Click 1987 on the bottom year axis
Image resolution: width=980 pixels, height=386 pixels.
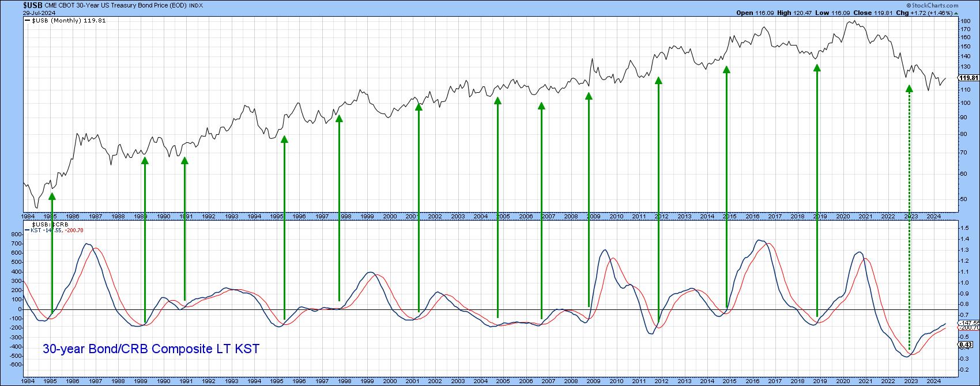coord(96,381)
